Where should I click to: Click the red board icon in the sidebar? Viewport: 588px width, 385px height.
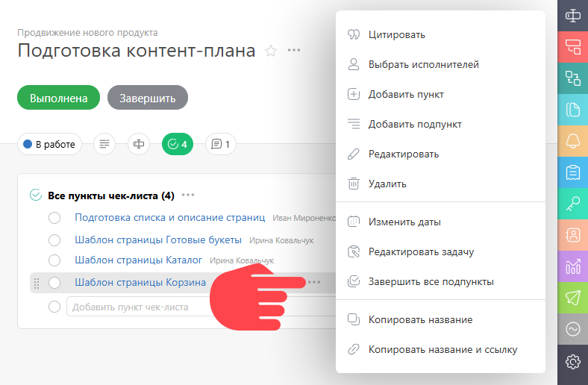(572, 47)
